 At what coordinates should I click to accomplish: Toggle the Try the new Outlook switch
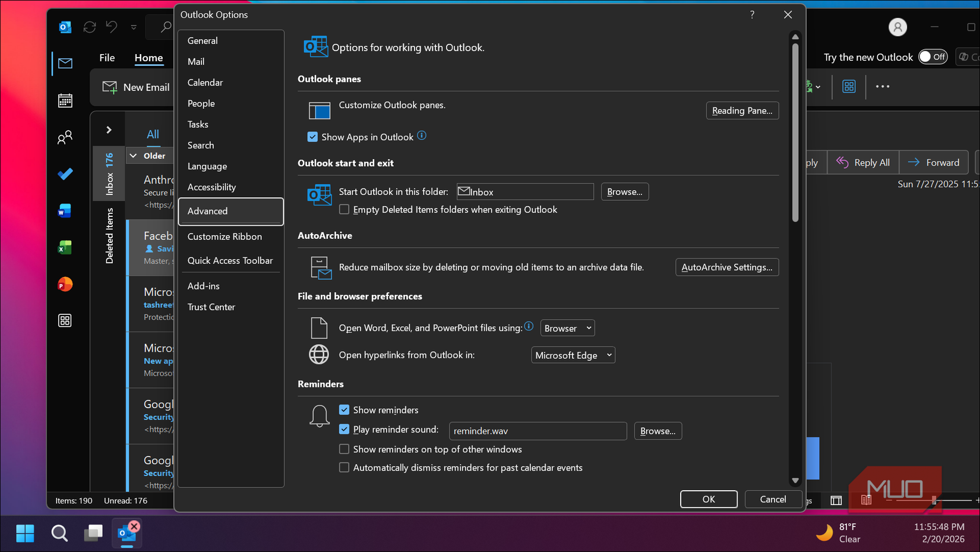932,56
